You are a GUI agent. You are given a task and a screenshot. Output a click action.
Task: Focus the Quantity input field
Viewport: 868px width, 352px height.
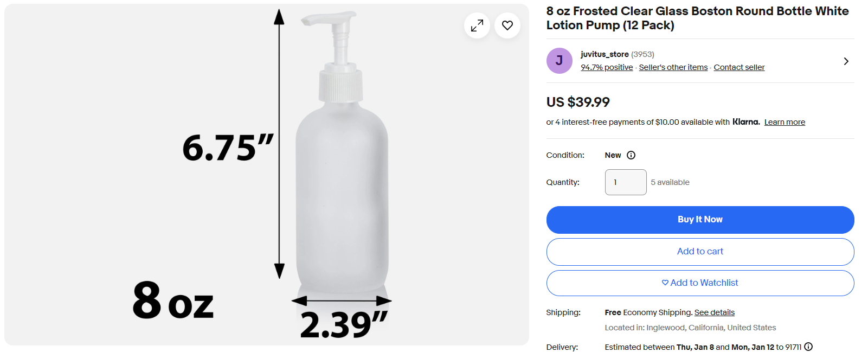(x=626, y=182)
